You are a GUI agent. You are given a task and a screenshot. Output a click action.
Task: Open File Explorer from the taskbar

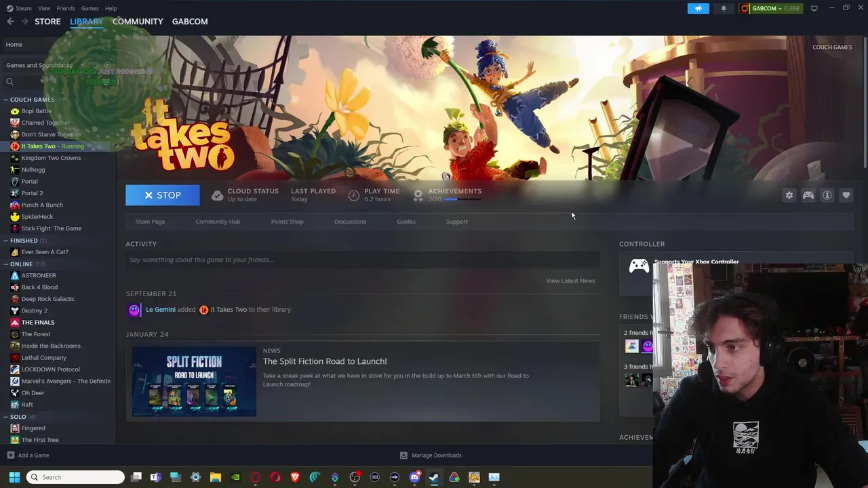pos(215,477)
